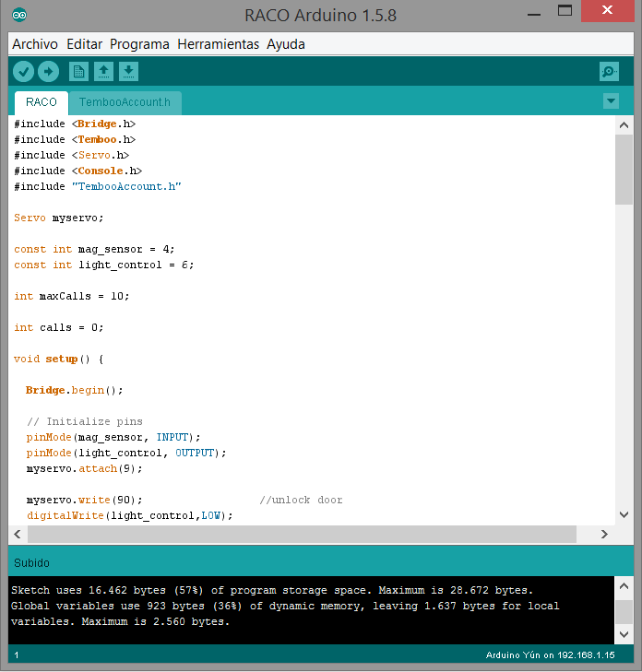Click the line number '1' in status bar
This screenshot has height=672, width=642.
pyautogui.click(x=17, y=654)
